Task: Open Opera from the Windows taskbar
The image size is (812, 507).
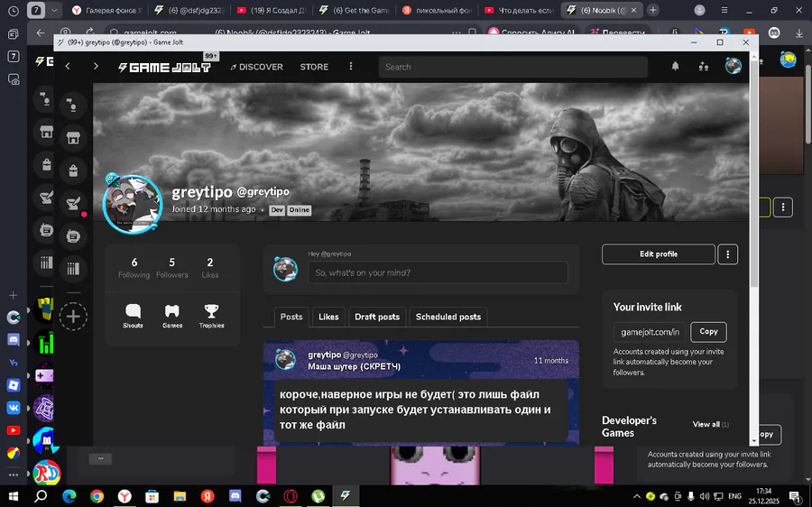Action: (x=291, y=496)
